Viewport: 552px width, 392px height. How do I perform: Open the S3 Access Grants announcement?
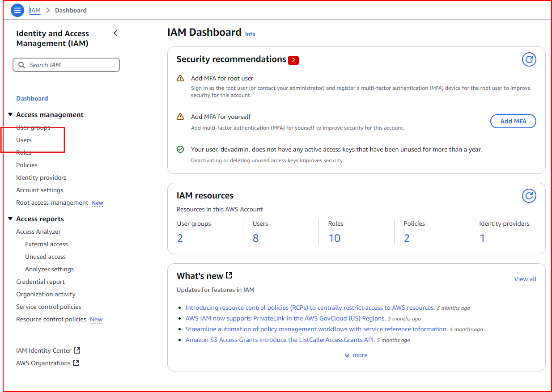280,340
